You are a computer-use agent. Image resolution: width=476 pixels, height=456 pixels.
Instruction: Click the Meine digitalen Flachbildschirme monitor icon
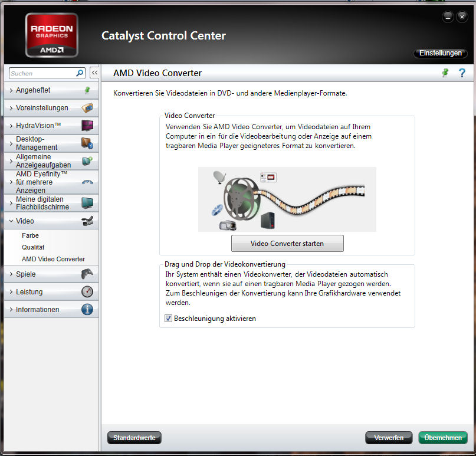87,203
